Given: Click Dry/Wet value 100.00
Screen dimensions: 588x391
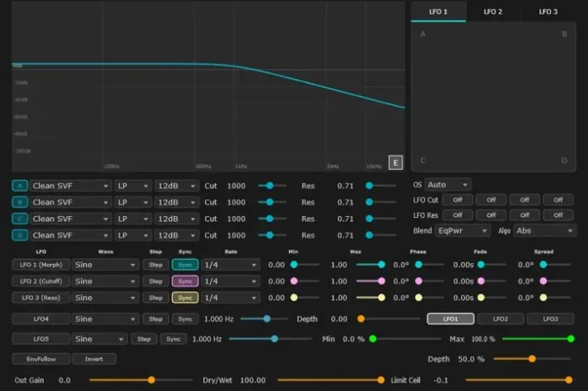Looking at the screenshot, I should point(253,380).
